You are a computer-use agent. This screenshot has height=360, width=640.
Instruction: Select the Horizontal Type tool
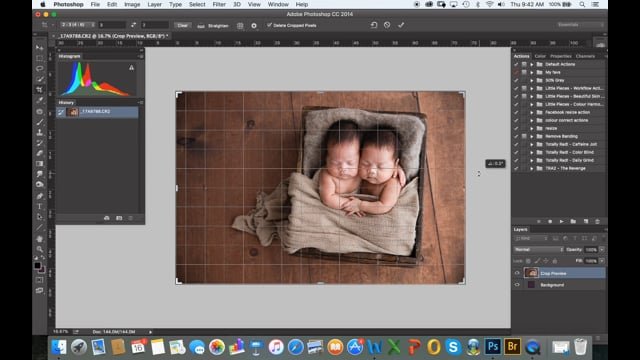(40, 207)
